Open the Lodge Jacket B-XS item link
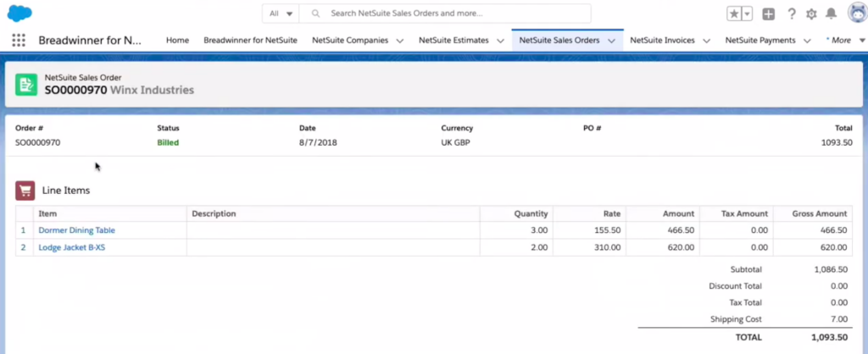The width and height of the screenshot is (868, 354). [71, 247]
